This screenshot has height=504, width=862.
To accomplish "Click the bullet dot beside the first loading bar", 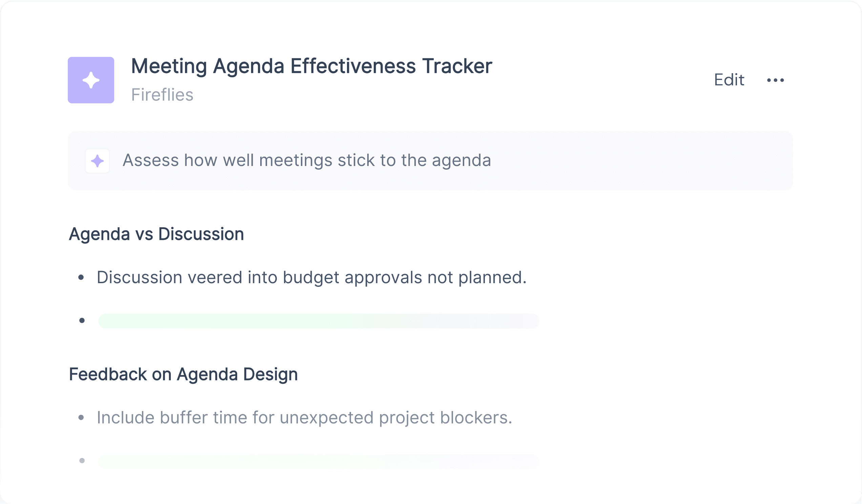I will (x=82, y=320).
